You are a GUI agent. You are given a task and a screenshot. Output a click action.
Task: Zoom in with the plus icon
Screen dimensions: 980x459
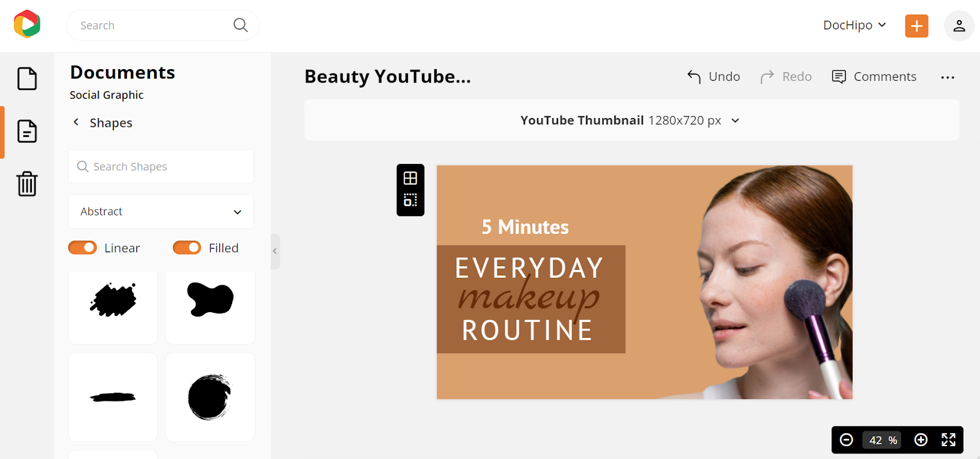pos(921,440)
